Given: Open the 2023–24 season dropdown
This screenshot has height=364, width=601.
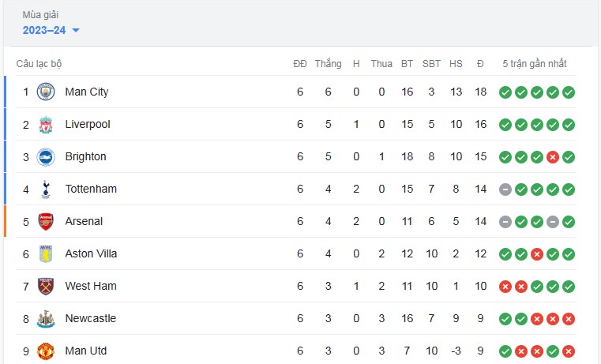Looking at the screenshot, I should [x=44, y=30].
